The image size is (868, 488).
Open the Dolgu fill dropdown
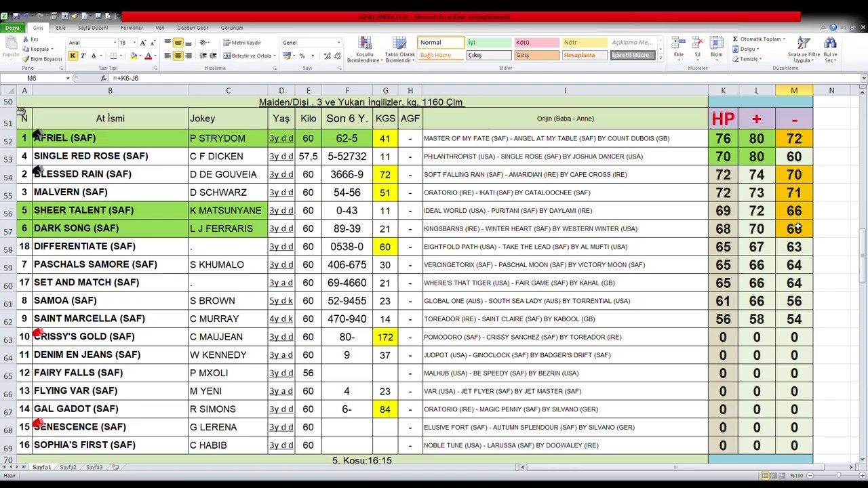coord(746,49)
